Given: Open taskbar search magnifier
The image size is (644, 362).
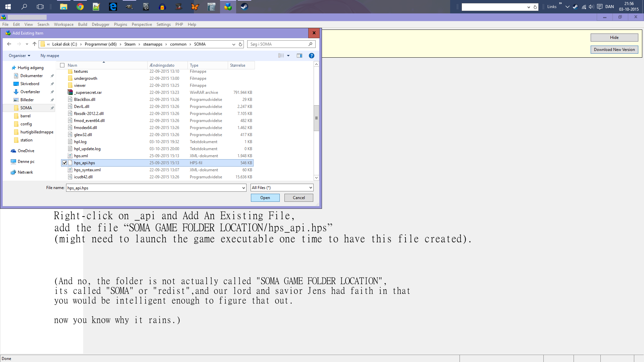Looking at the screenshot, I should click(x=24, y=7).
